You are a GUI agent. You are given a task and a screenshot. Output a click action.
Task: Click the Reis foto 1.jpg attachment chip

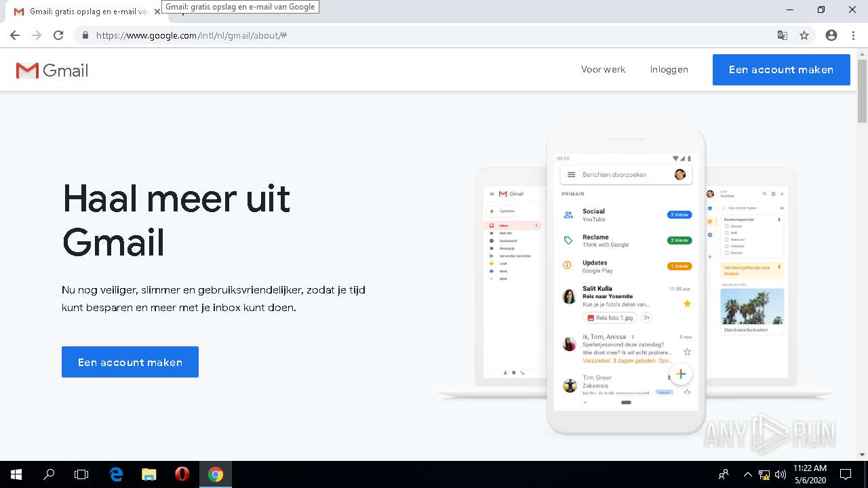(610, 317)
